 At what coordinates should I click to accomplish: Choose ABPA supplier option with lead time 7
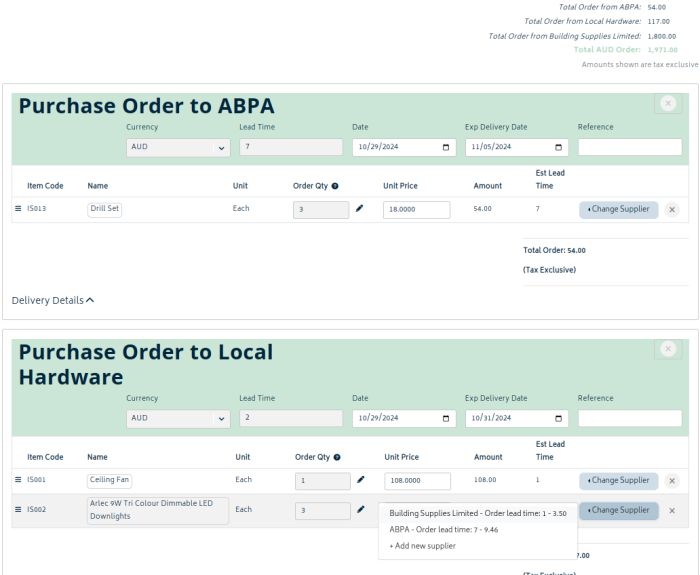[478, 529]
